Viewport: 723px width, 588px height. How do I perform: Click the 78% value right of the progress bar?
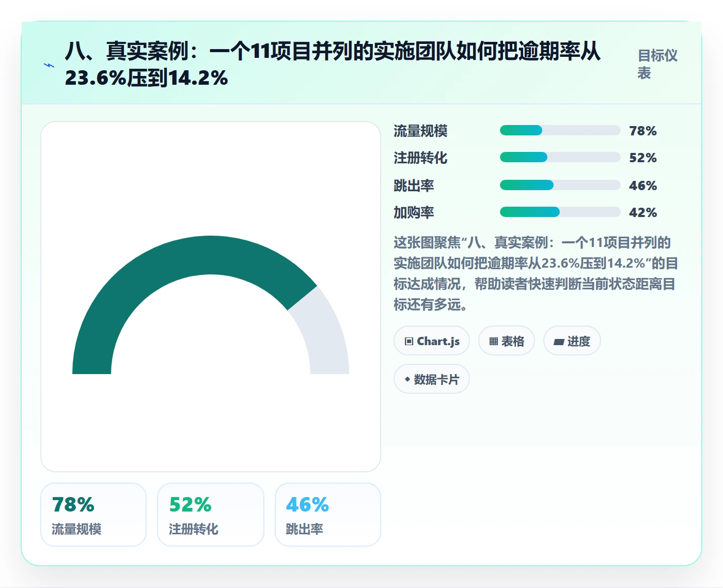click(x=643, y=131)
